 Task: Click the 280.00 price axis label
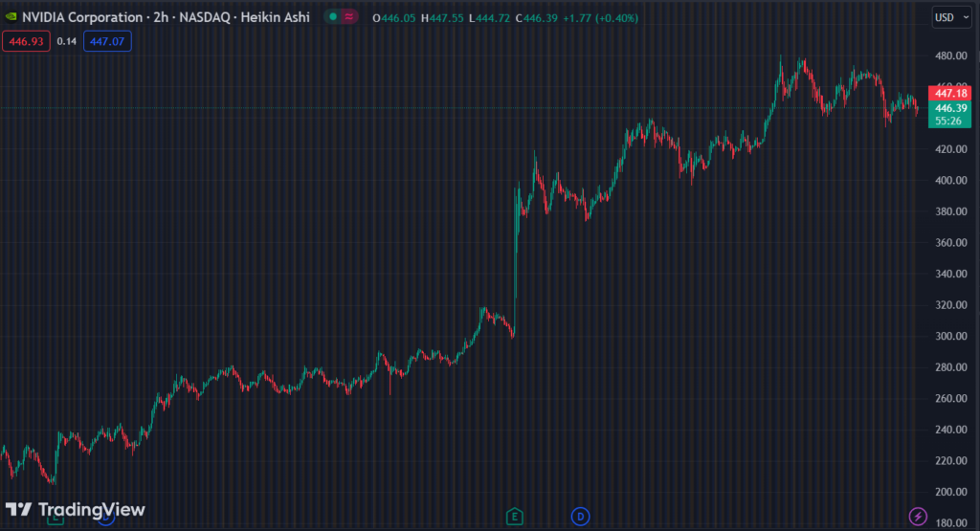pyautogui.click(x=951, y=367)
